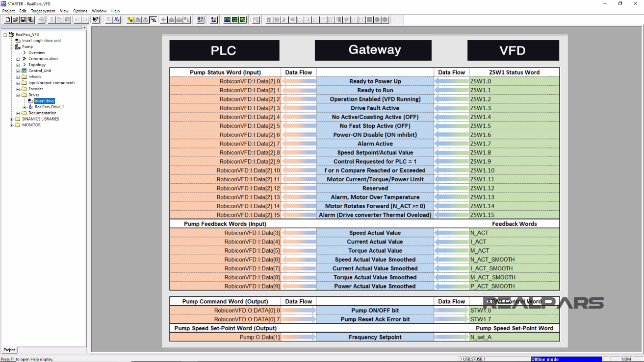Click the RobiconVFD:I:Data[3] cell
The image size is (644, 362).
pos(226,233)
